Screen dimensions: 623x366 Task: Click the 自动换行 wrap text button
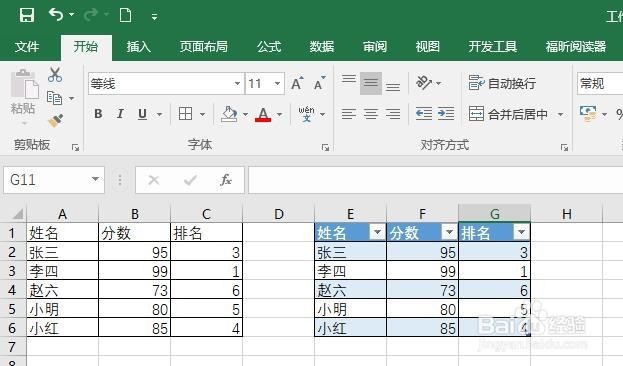point(503,83)
